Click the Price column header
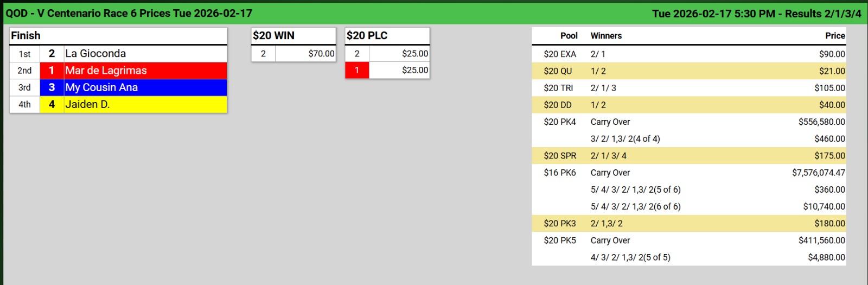 point(835,36)
